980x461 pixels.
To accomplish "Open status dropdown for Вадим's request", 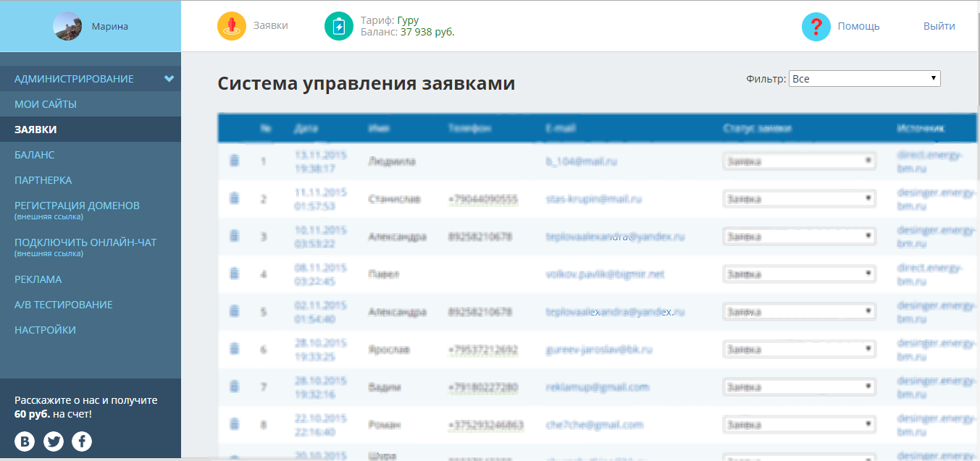I will 799,386.
